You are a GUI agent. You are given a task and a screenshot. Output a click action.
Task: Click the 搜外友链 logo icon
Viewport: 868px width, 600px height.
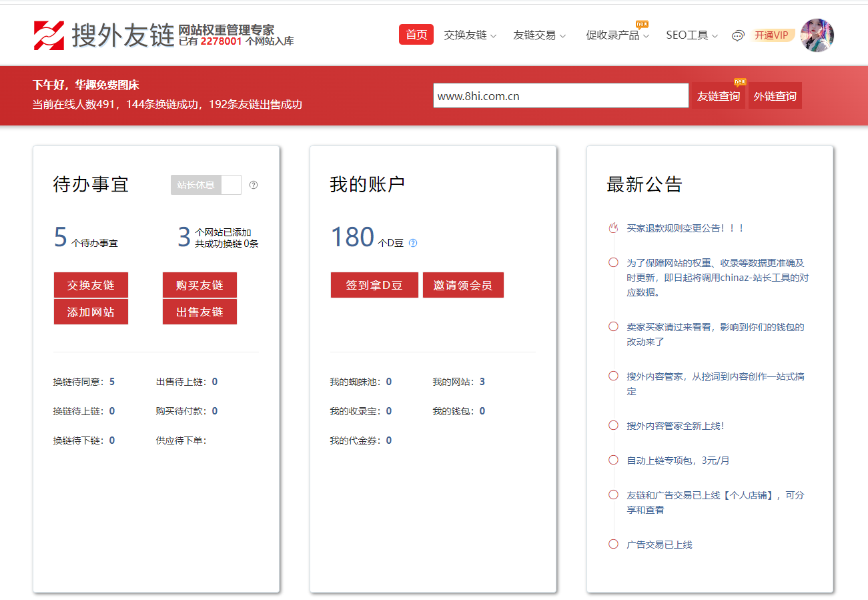point(49,35)
